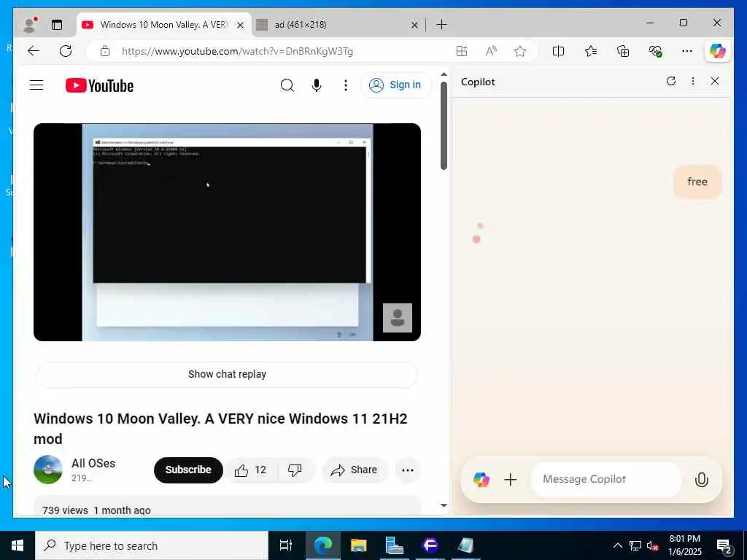Viewport: 747px width, 560px height.
Task: Open the Windows Start menu
Action: click(x=18, y=545)
